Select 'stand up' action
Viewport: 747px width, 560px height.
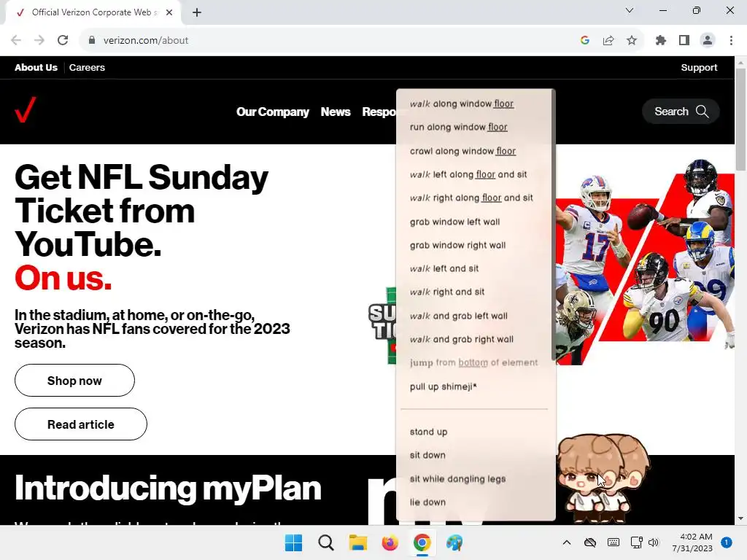pos(428,432)
